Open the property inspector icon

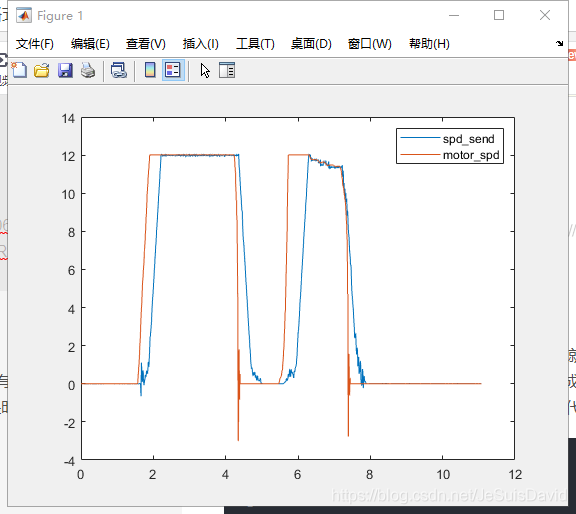point(227,70)
